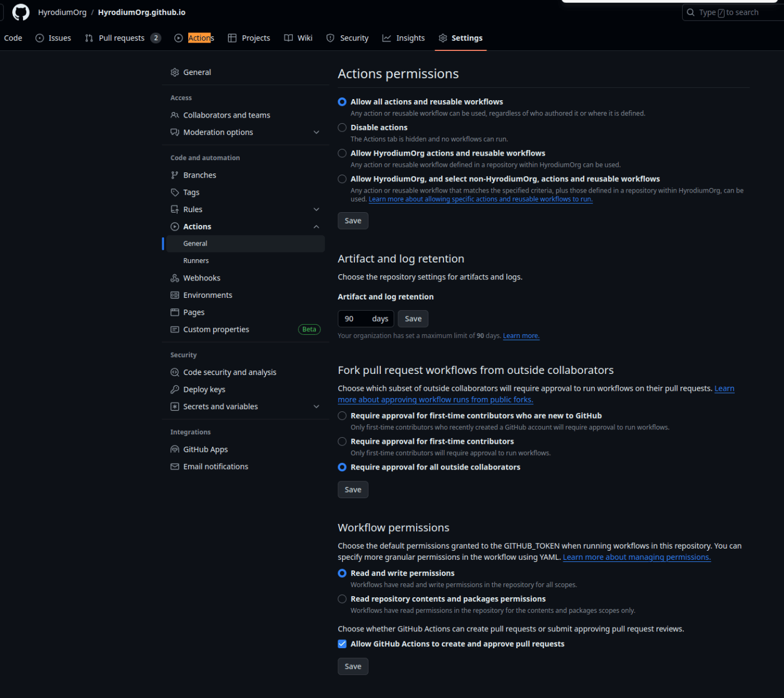The height and width of the screenshot is (698, 784).
Task: Click the Security shield icon
Action: pyautogui.click(x=330, y=38)
